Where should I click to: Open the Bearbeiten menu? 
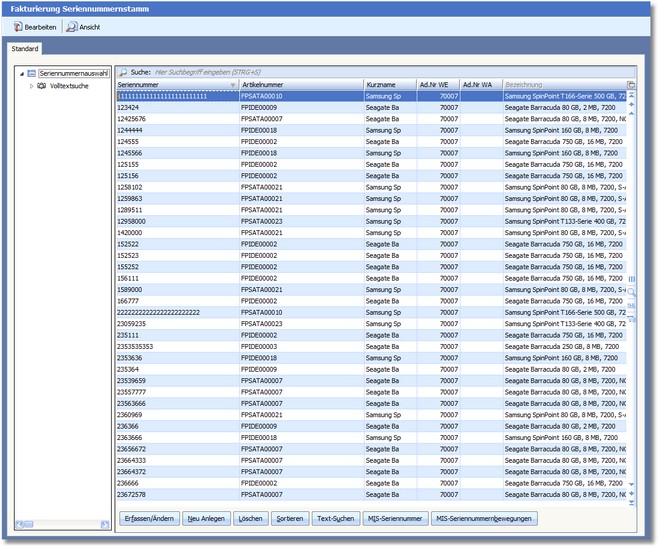click(x=35, y=27)
